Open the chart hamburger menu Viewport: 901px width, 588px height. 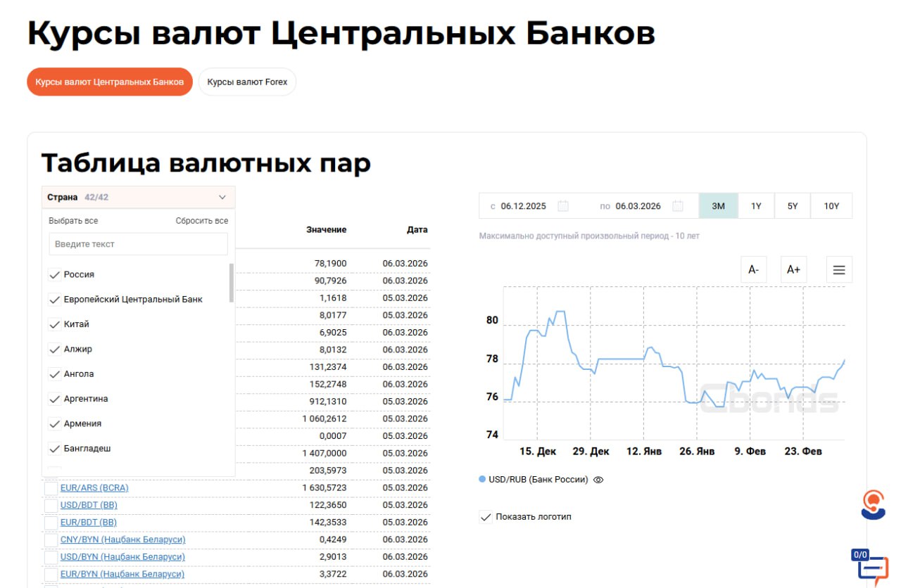coord(838,269)
